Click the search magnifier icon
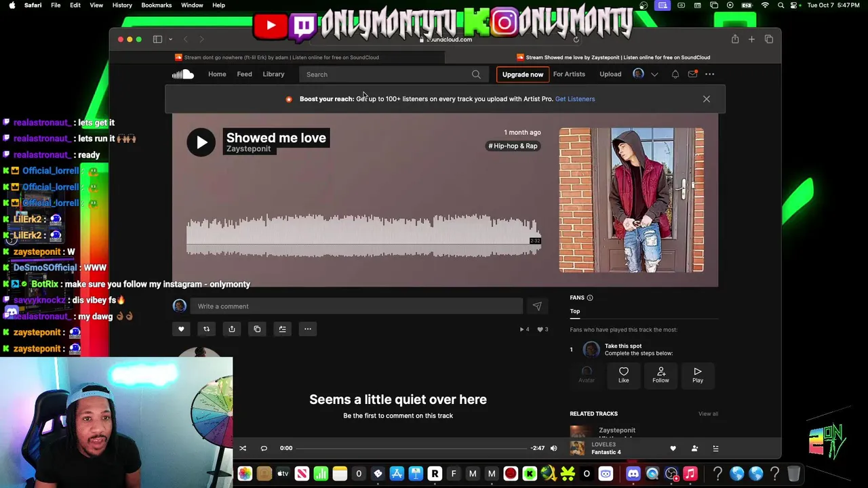The height and width of the screenshot is (488, 868). pyautogui.click(x=476, y=75)
